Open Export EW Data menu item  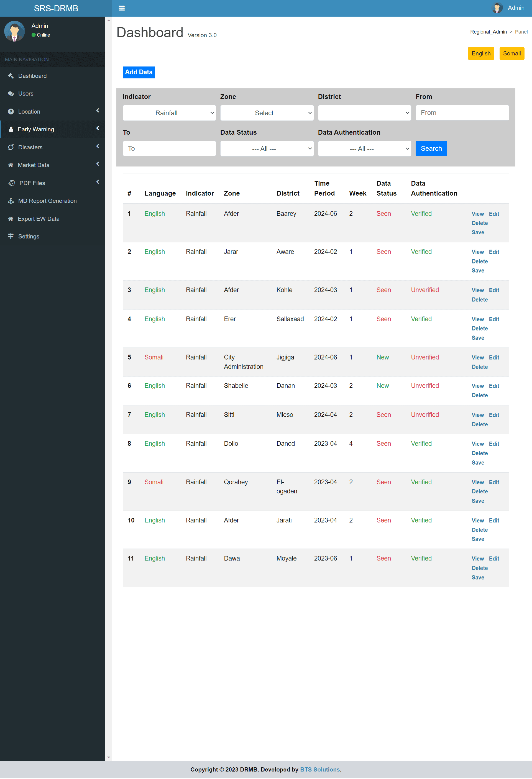tap(38, 219)
